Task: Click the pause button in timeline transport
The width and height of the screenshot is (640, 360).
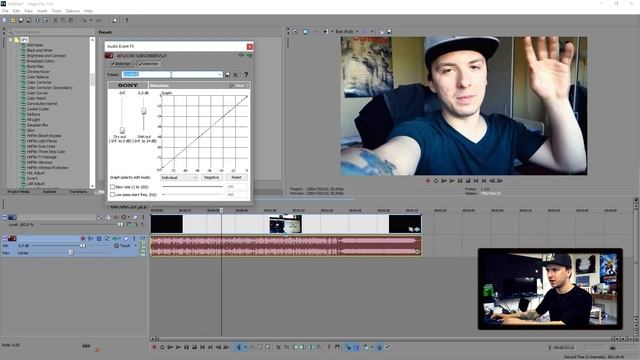Action: coord(186,347)
